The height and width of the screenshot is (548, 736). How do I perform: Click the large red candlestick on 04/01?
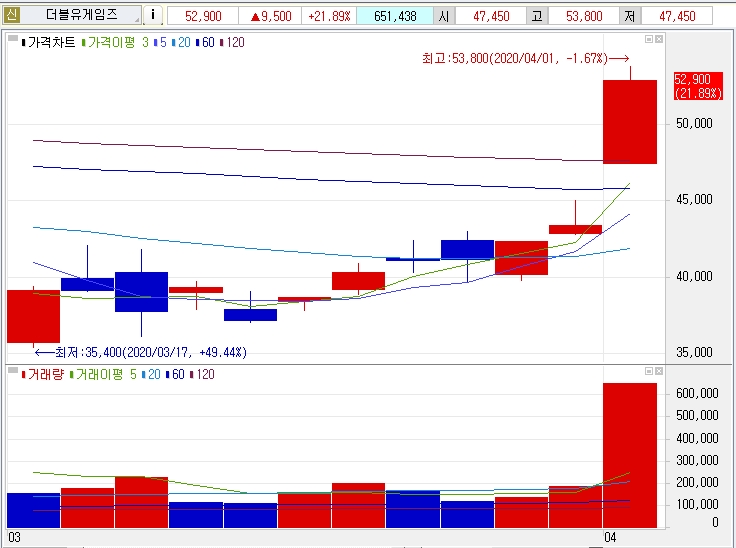coord(630,122)
